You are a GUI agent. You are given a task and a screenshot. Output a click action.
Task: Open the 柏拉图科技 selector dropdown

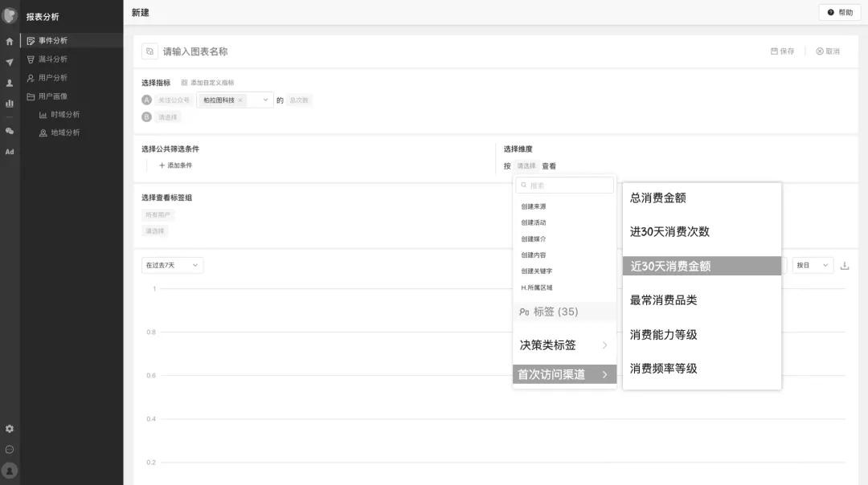[265, 100]
